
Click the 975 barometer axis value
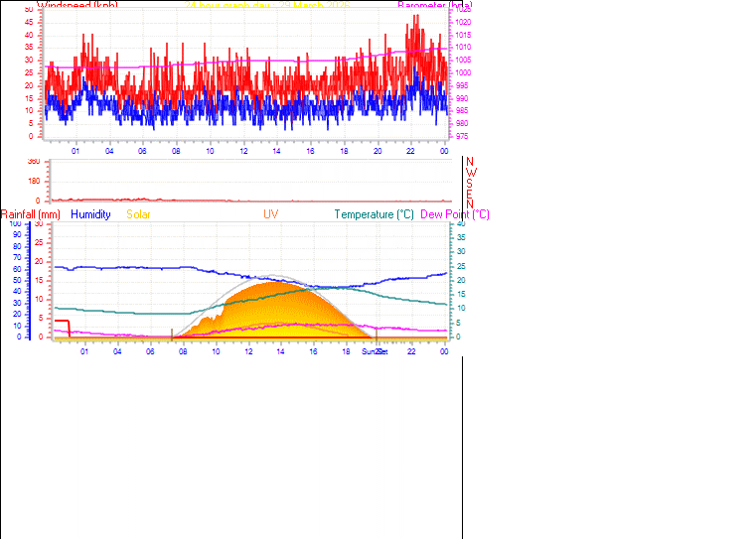pos(461,136)
